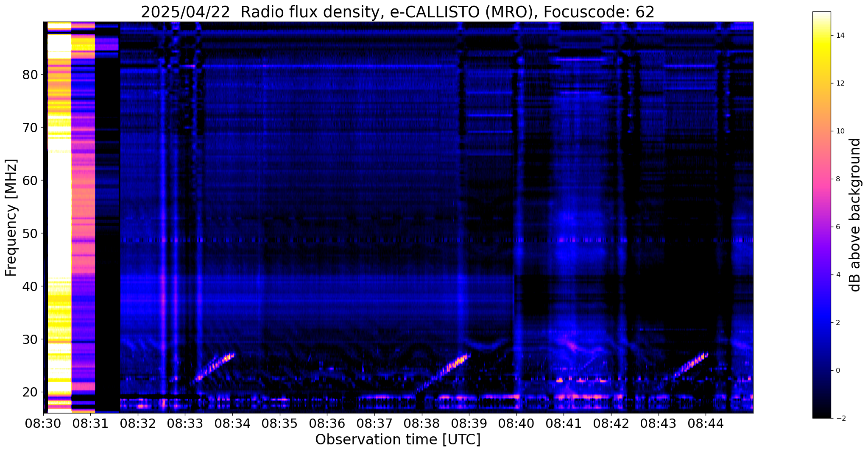Click the 08:40 time tick label
The height and width of the screenshot is (452, 868).
(516, 423)
